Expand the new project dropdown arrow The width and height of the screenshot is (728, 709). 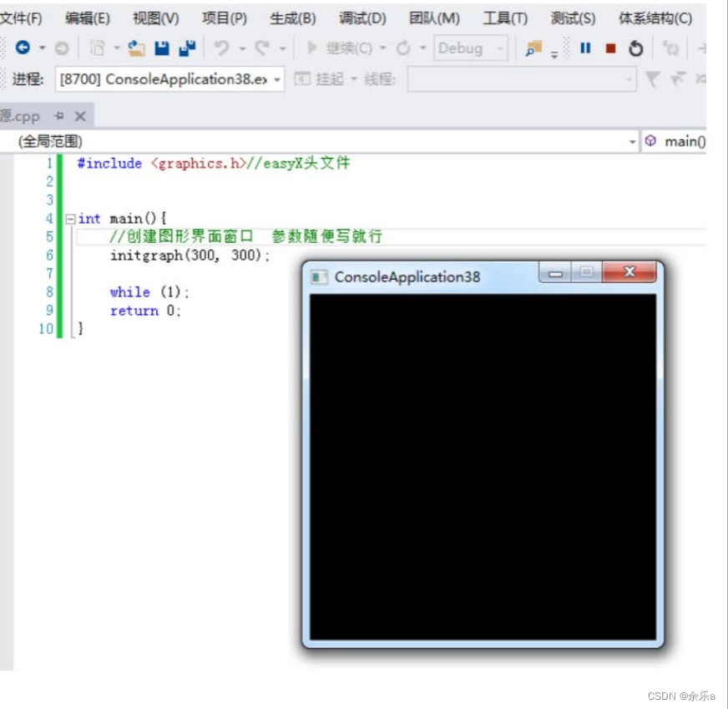(x=117, y=48)
